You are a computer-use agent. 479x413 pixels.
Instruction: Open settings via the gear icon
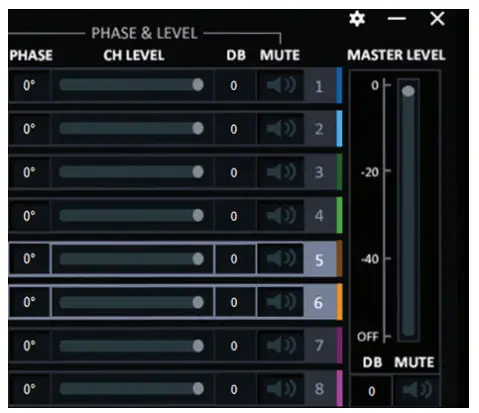point(357,19)
